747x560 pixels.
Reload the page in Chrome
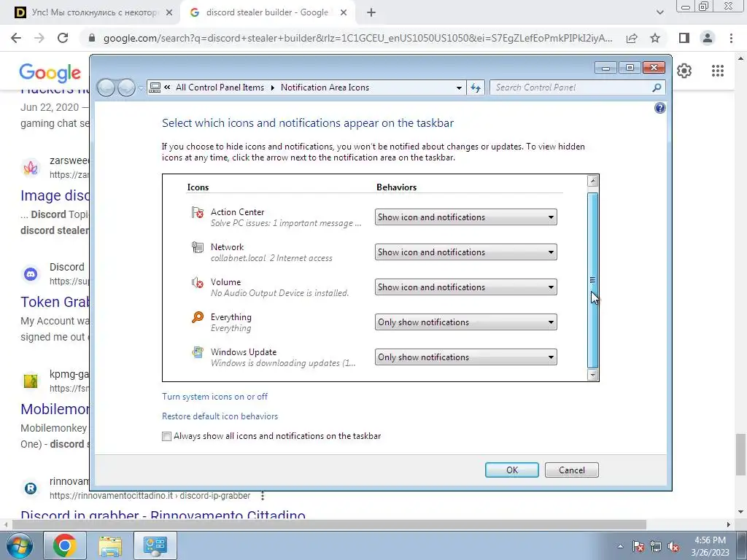63,38
